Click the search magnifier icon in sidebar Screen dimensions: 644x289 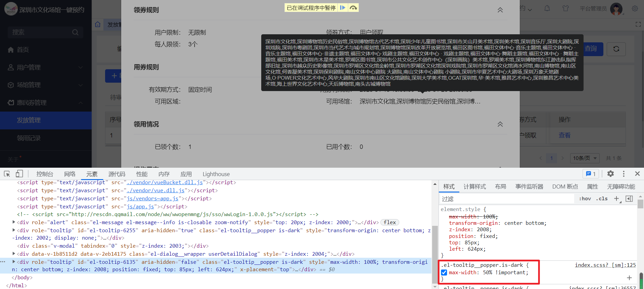point(75,32)
